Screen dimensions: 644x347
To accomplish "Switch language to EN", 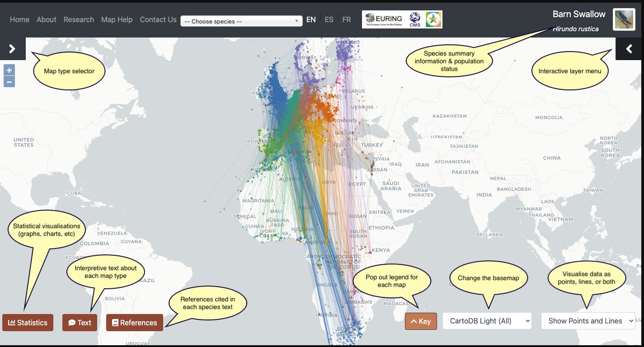I will (x=311, y=19).
